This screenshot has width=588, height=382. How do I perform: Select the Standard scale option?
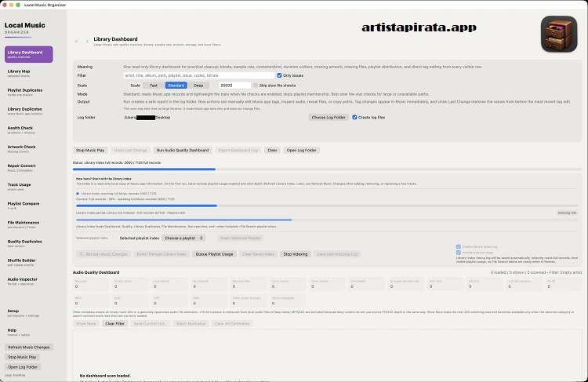point(176,85)
